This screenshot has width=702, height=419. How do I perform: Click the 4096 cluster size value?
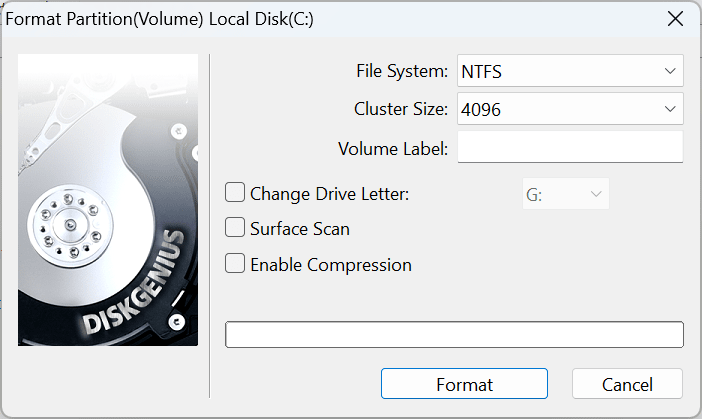(x=481, y=109)
